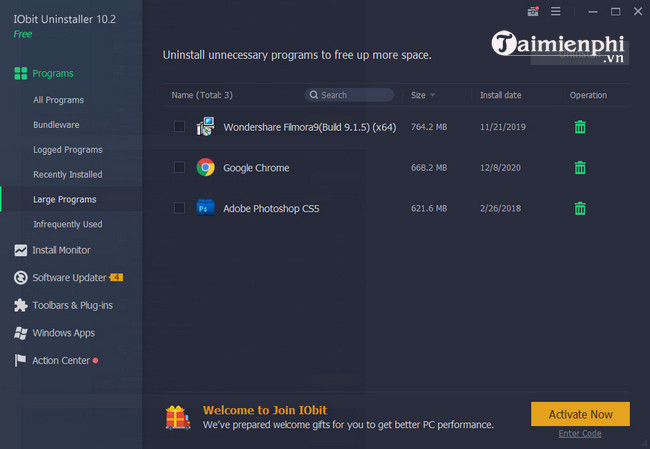Click the Wondershare Filmora9 program icon
The height and width of the screenshot is (449, 650).
click(x=205, y=126)
